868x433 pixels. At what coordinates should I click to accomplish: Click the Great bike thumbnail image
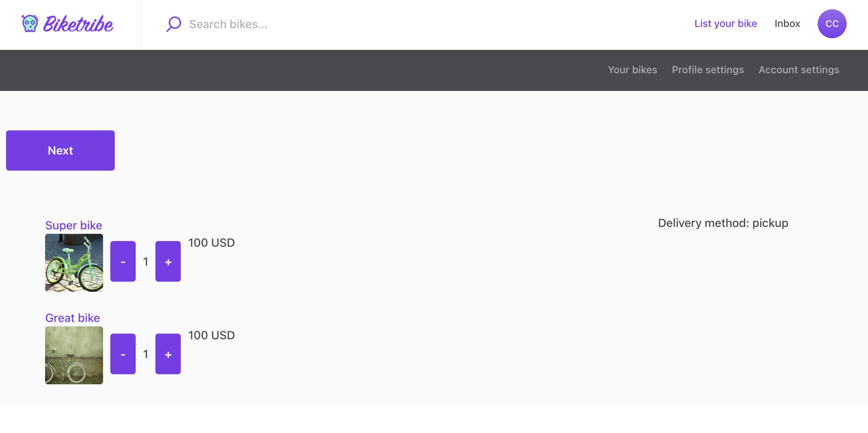tap(74, 355)
